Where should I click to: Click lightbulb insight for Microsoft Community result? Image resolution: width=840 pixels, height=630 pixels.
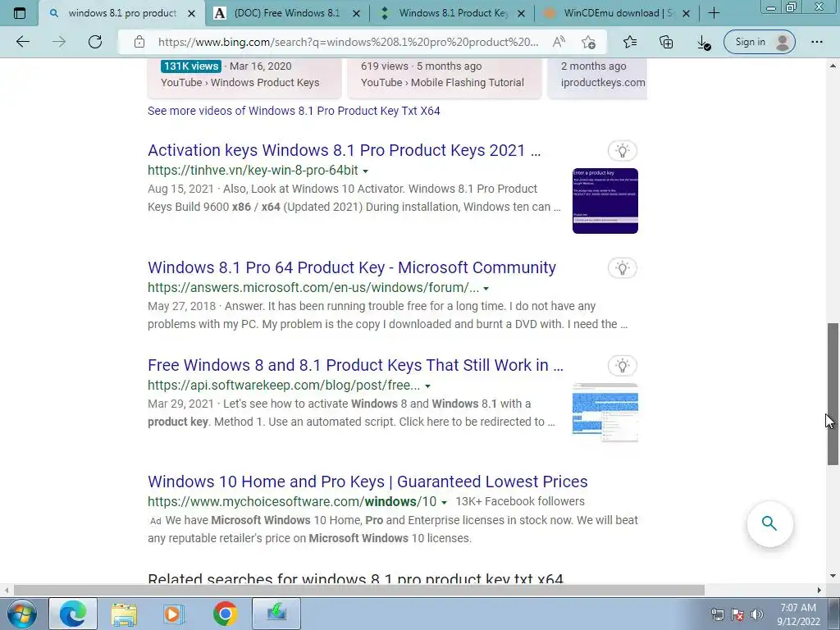pos(622,268)
